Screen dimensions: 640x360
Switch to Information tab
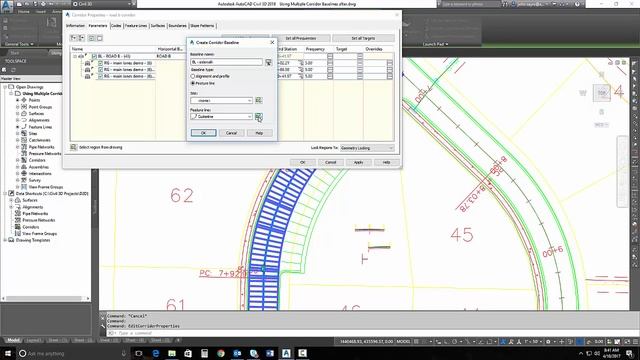pos(76,26)
